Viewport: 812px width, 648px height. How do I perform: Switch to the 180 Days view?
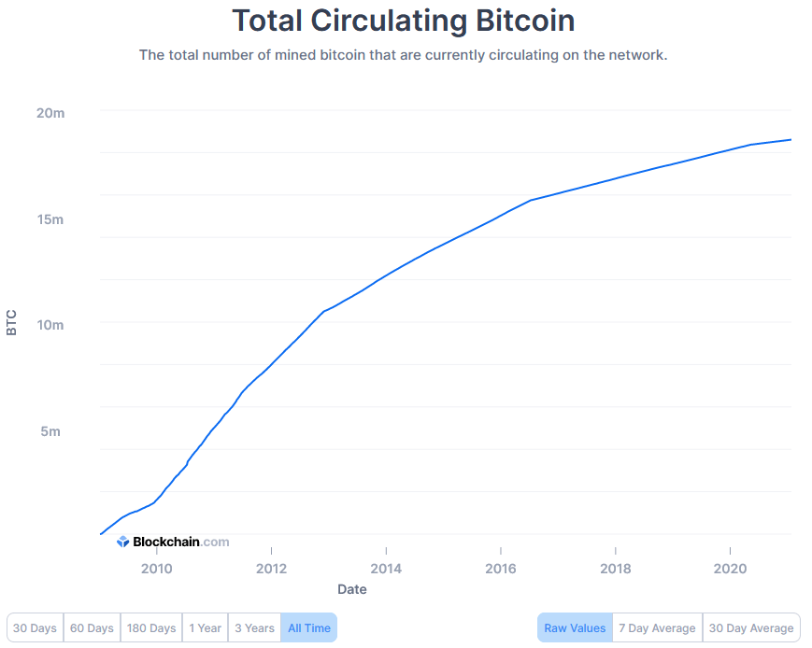coord(150,627)
